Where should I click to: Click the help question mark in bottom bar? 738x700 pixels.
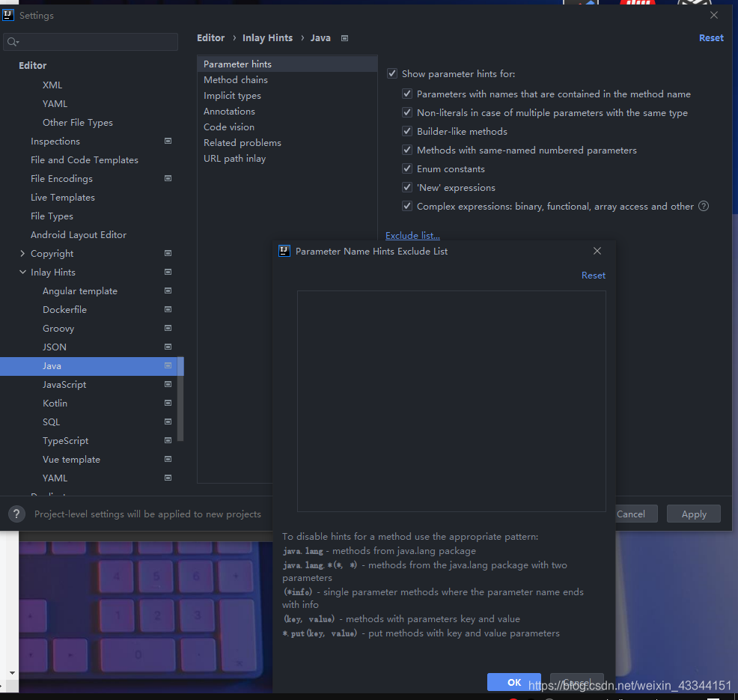(x=16, y=514)
